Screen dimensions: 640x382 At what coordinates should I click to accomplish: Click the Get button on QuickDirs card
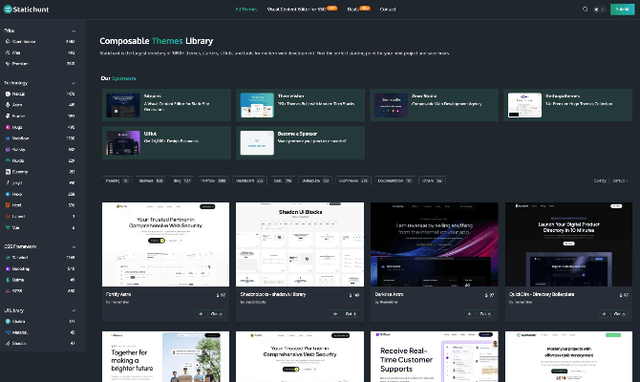click(x=620, y=313)
